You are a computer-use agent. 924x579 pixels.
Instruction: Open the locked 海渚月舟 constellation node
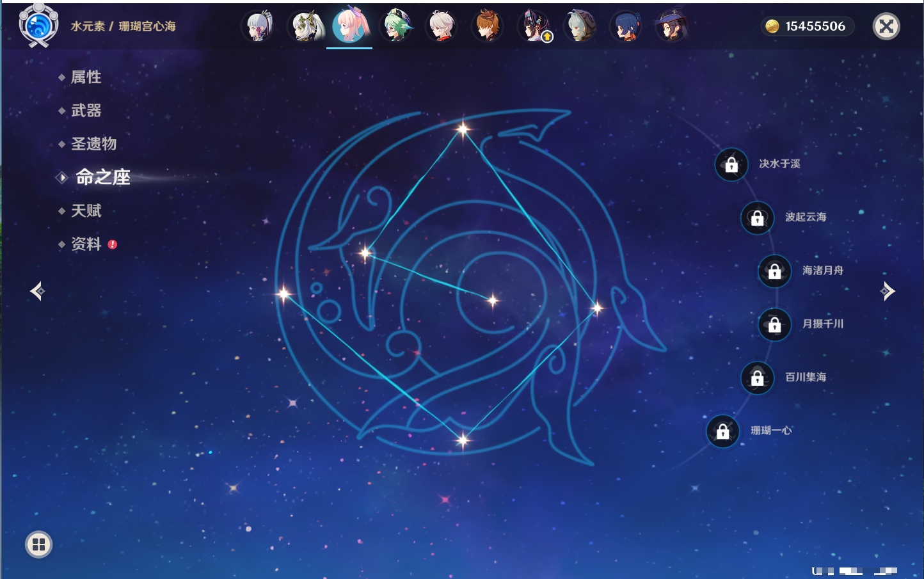774,271
